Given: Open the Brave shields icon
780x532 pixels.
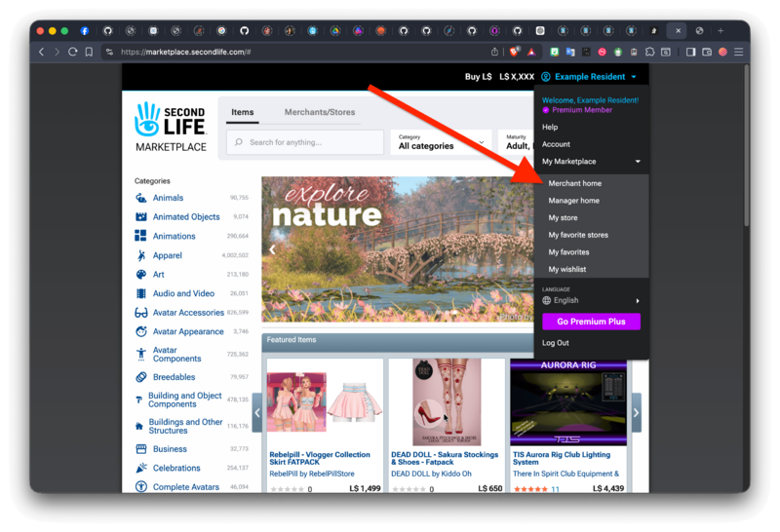Looking at the screenshot, I should tap(515, 52).
